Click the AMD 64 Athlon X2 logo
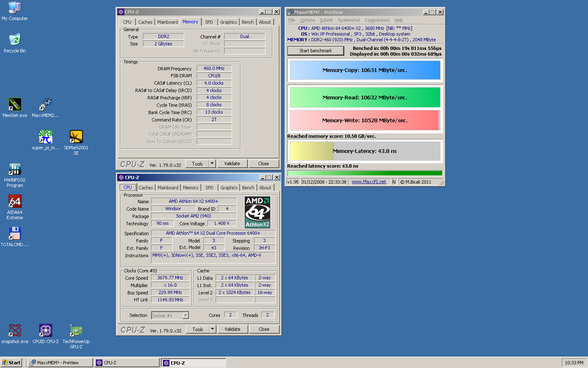This screenshot has height=368, width=588. coord(258,212)
